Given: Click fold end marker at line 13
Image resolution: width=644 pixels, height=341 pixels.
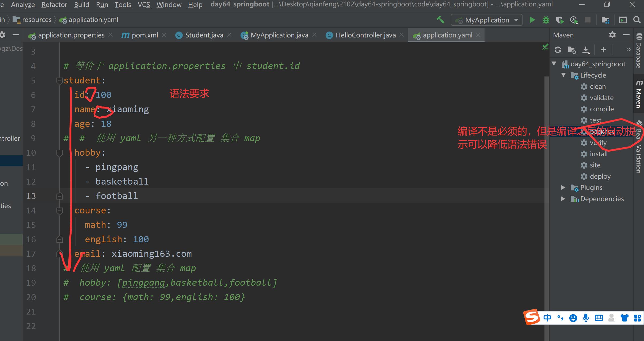Looking at the screenshot, I should pyautogui.click(x=59, y=196).
